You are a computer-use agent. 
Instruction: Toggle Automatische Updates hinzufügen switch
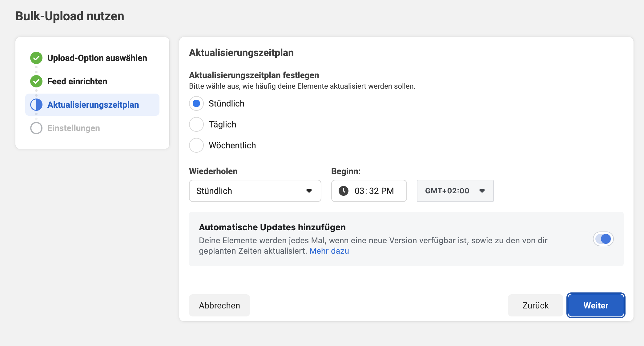pyautogui.click(x=603, y=239)
